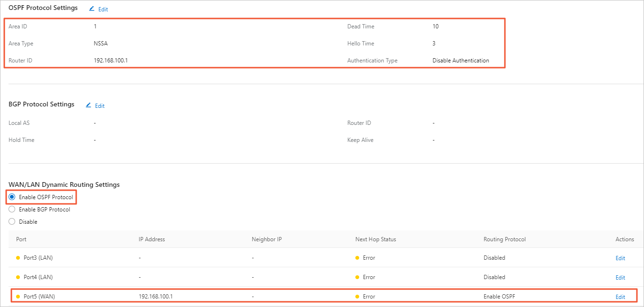Click the Enable OSPF routing protocol cell
This screenshot has width=644, height=307.
coord(499,297)
